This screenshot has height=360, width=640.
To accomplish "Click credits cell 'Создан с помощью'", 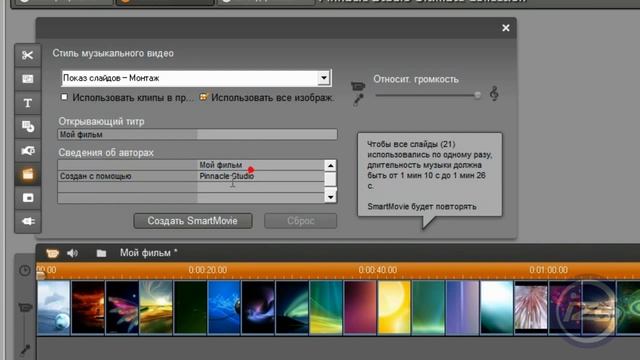I will (127, 176).
